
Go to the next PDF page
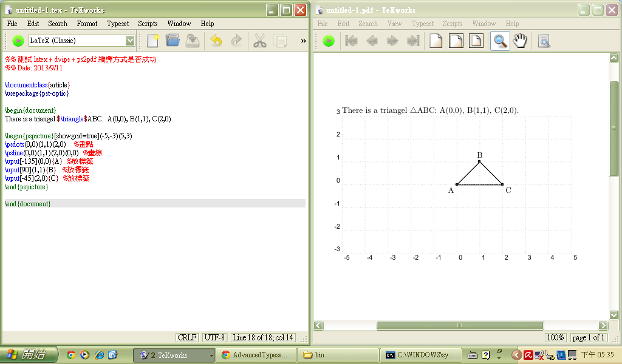[x=393, y=41]
